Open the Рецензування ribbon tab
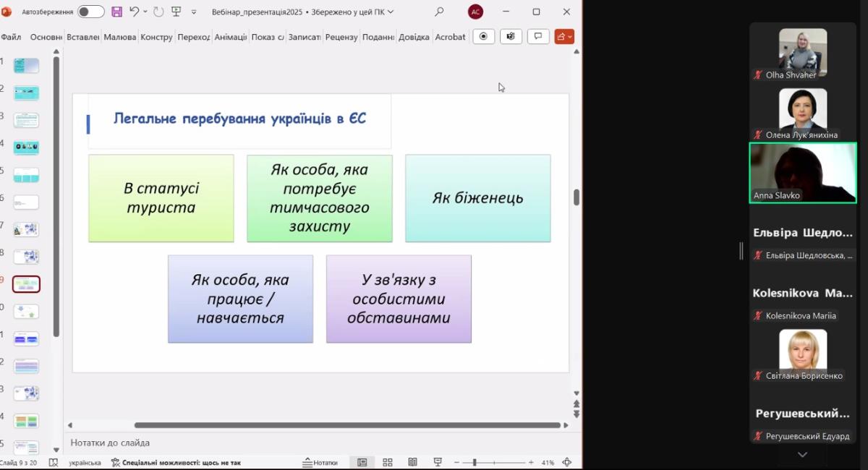The width and height of the screenshot is (868, 470). pos(341,37)
